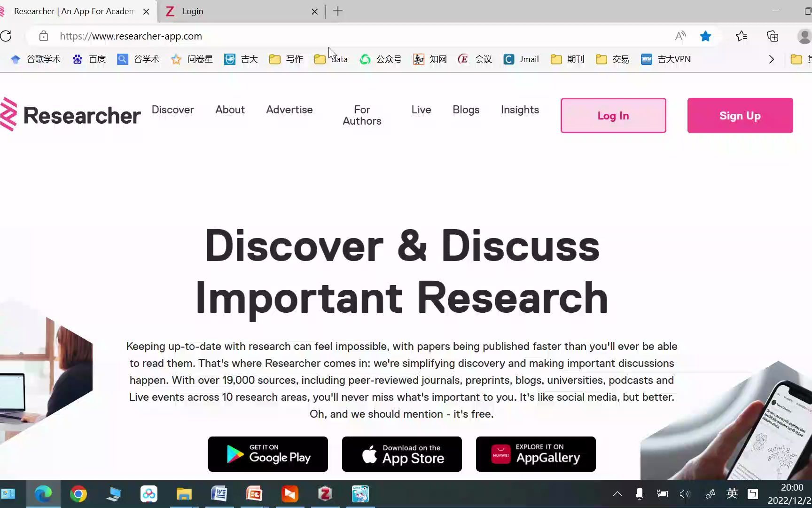Click the browser profile avatar
The height and width of the screenshot is (508, 812).
(804, 36)
